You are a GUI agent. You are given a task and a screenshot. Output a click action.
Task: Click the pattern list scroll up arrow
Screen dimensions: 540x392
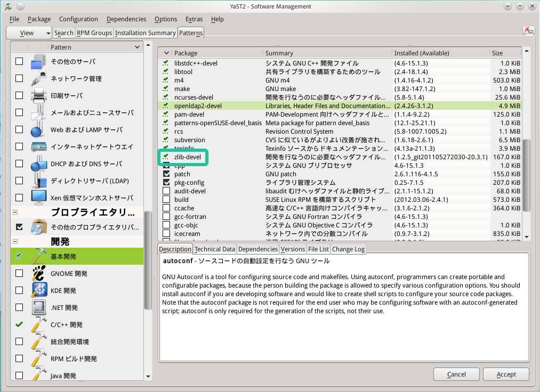148,45
